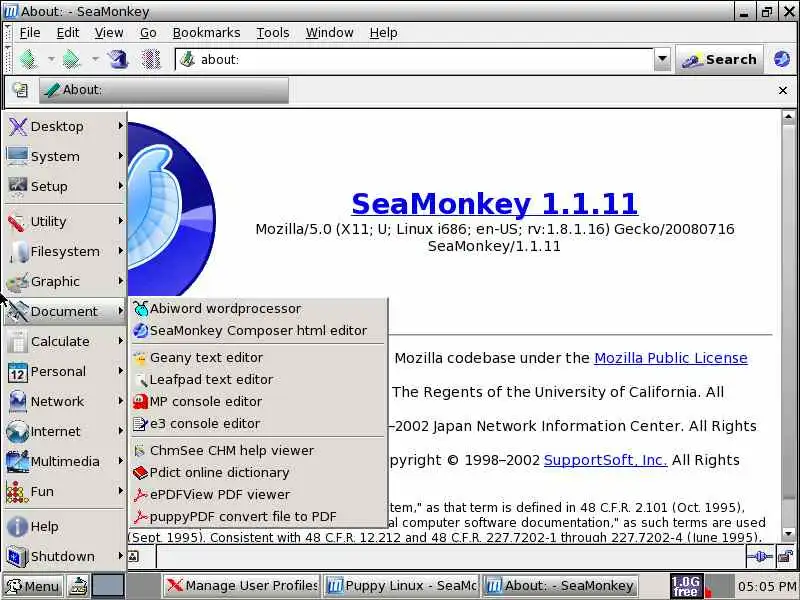Viewport: 800px width, 600px height.
Task: Click the Forward navigation arrow icon
Action: 71,60
